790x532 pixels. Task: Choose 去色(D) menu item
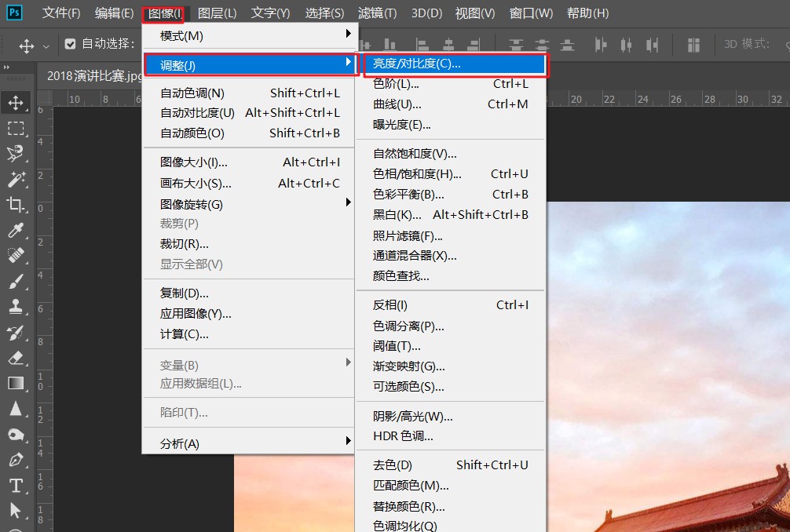(451, 465)
